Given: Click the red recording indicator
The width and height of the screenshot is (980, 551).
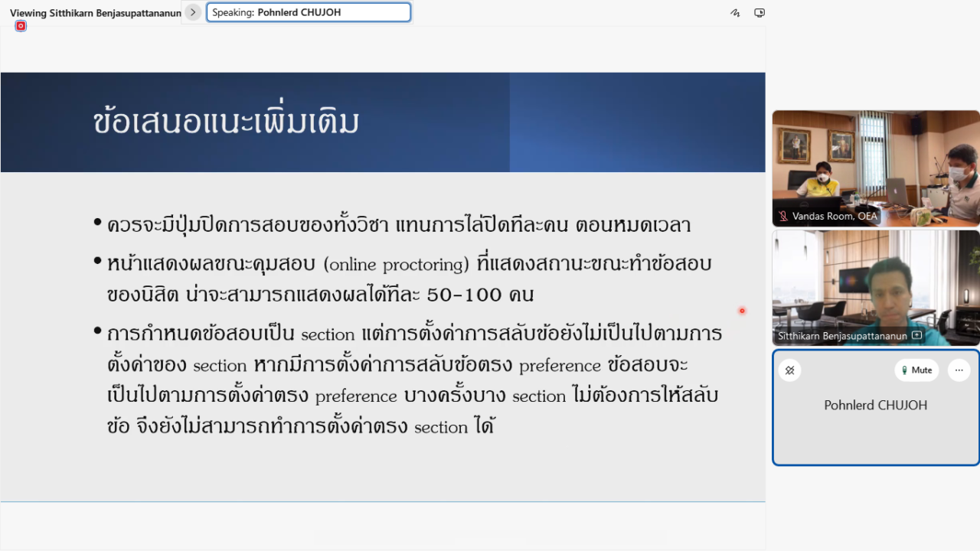Looking at the screenshot, I should 21,25.
